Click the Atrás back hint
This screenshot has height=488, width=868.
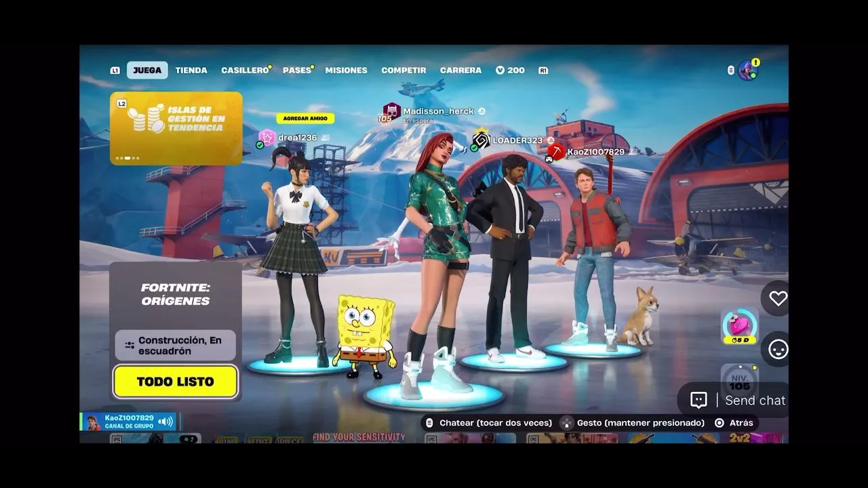coord(734,423)
